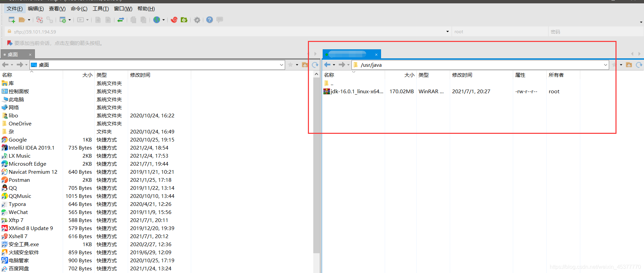This screenshot has height=273, width=644.
Task: Open the 文件(F) menu
Action: tap(15, 9)
